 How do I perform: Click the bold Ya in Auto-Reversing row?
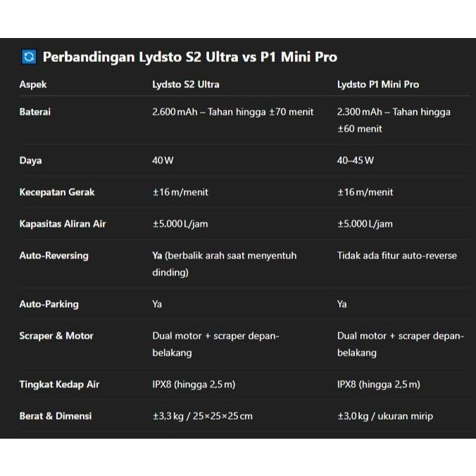[x=158, y=256]
